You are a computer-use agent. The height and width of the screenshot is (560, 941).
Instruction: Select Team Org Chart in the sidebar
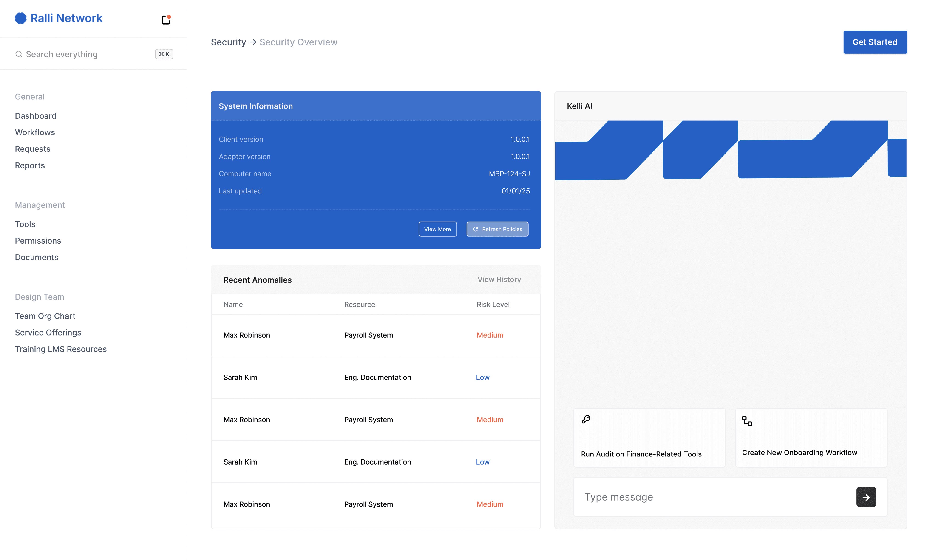pos(45,316)
